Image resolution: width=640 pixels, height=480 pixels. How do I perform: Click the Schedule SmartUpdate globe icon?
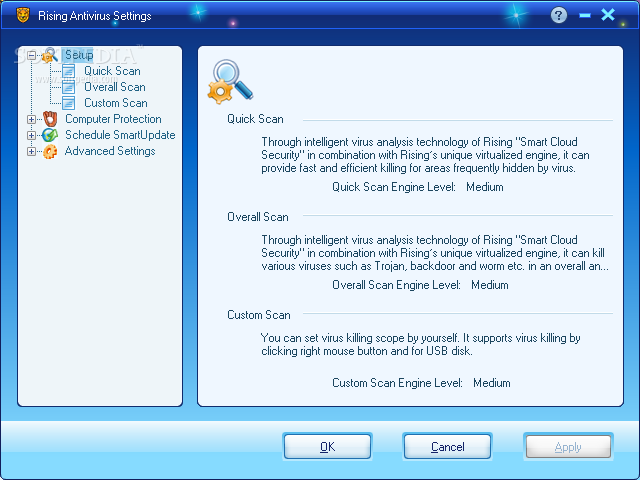click(50, 135)
